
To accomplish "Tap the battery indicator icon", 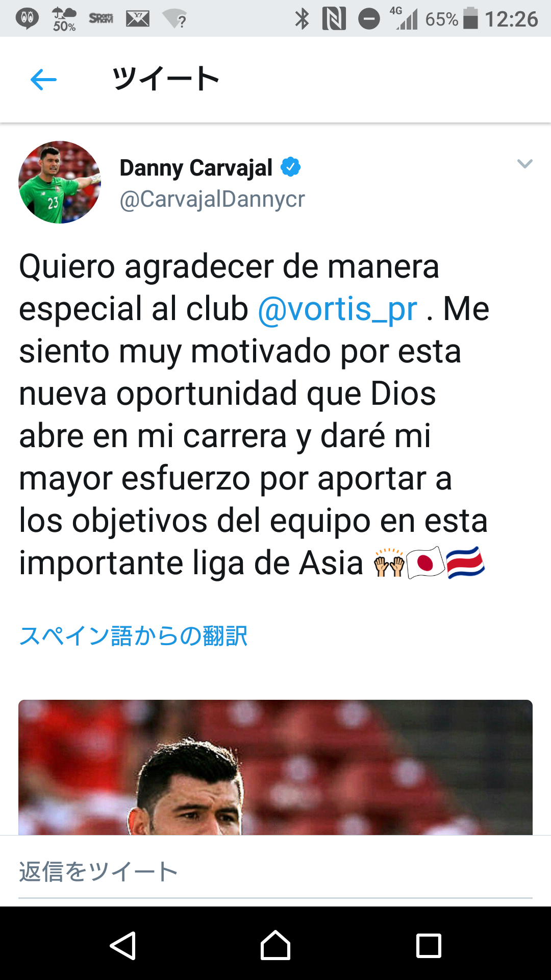I will click(470, 18).
